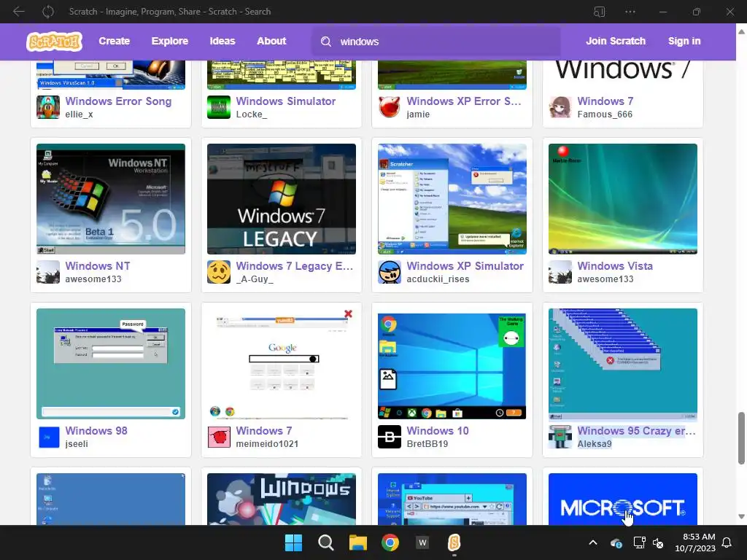Open the three-dots more options menu
Image resolution: width=747 pixels, height=560 pixels.
630,12
